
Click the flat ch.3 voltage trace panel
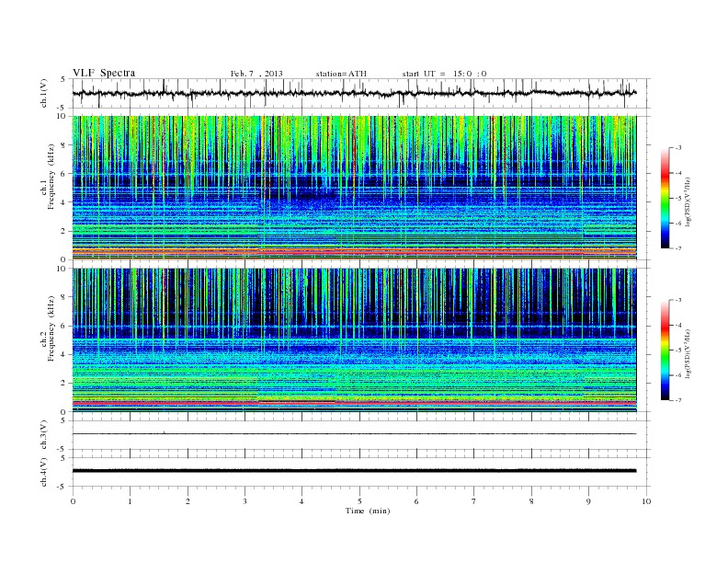tap(361, 435)
